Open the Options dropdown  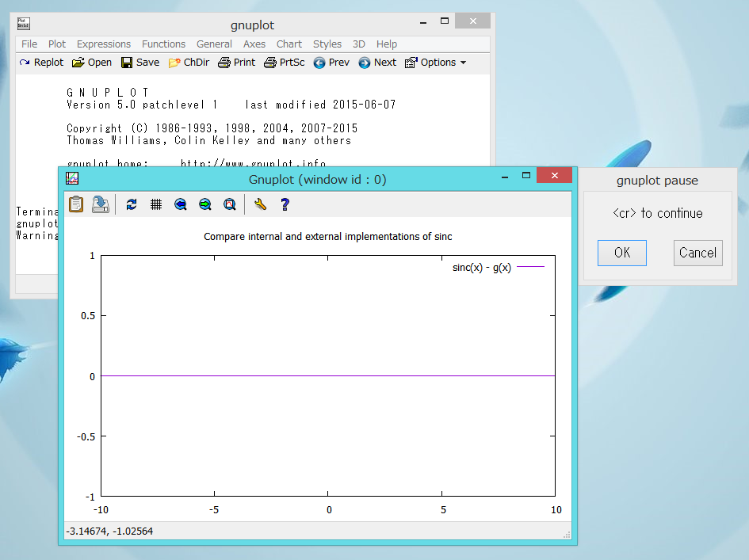pos(434,63)
